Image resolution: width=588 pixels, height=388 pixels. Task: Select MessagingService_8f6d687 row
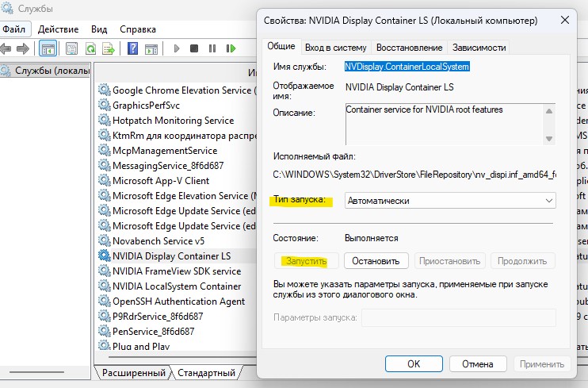click(x=176, y=166)
